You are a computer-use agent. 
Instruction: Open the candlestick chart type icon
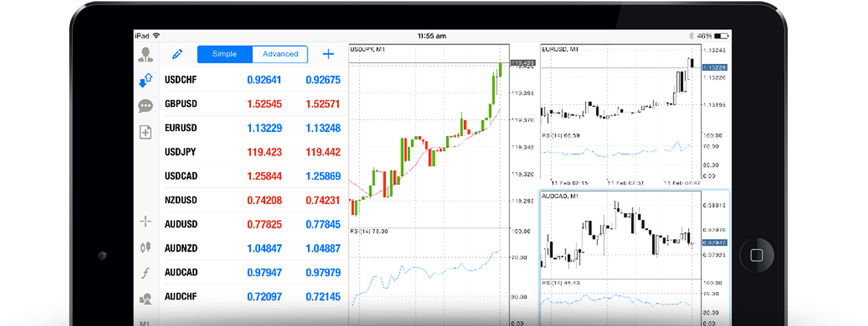pos(145,247)
